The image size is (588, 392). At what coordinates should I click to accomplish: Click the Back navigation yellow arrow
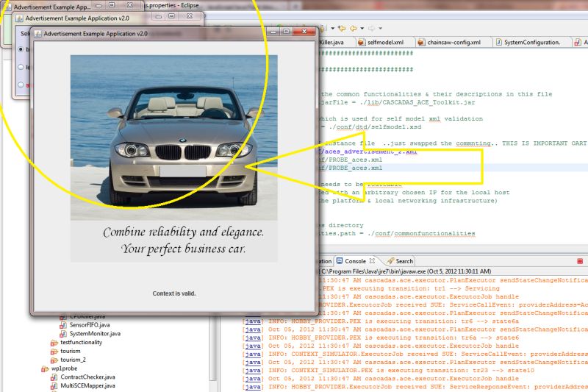(x=354, y=28)
